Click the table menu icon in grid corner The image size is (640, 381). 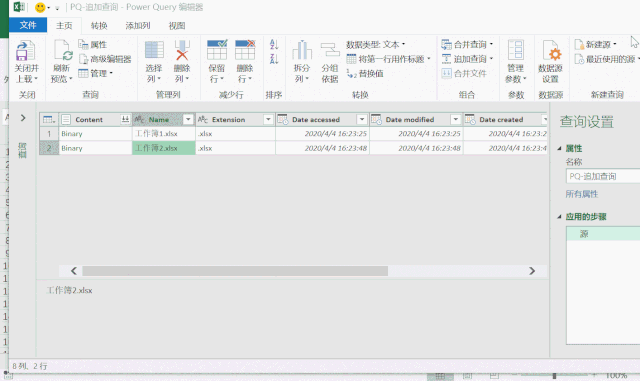pos(49,120)
